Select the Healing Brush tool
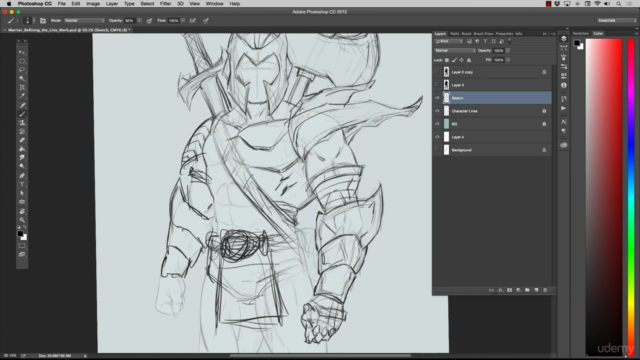Screen dimensions: 640x360 [x=22, y=105]
